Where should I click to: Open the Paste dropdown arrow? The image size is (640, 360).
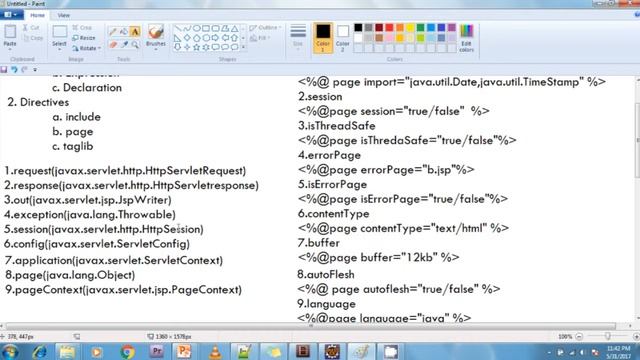pos(10,49)
